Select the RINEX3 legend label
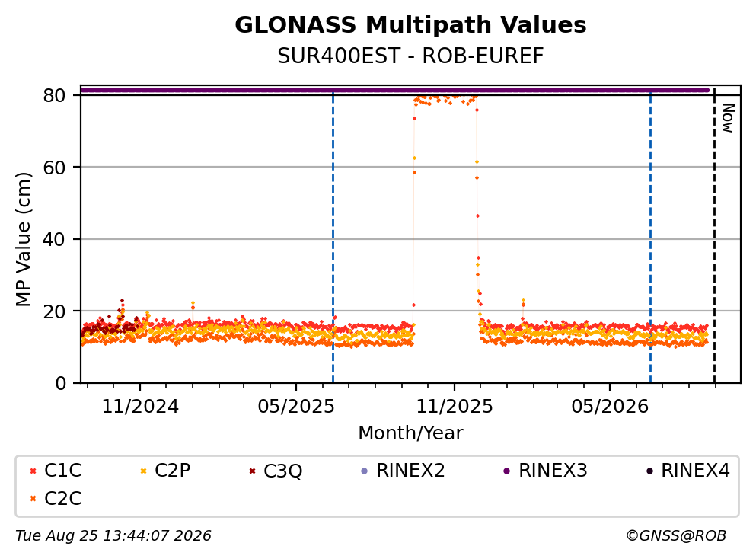Screen dimensions: 756x559 pos(553,470)
